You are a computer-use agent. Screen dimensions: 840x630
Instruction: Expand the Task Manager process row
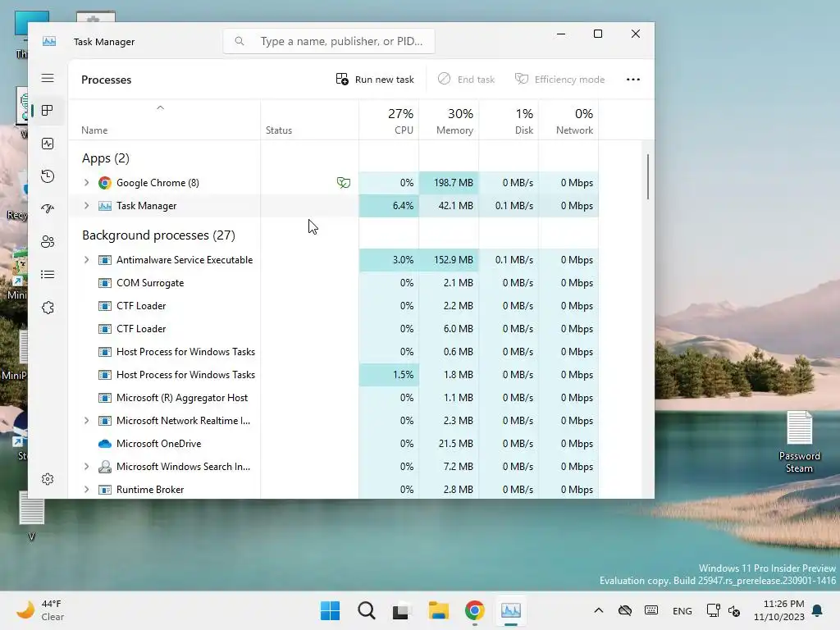[86, 206]
